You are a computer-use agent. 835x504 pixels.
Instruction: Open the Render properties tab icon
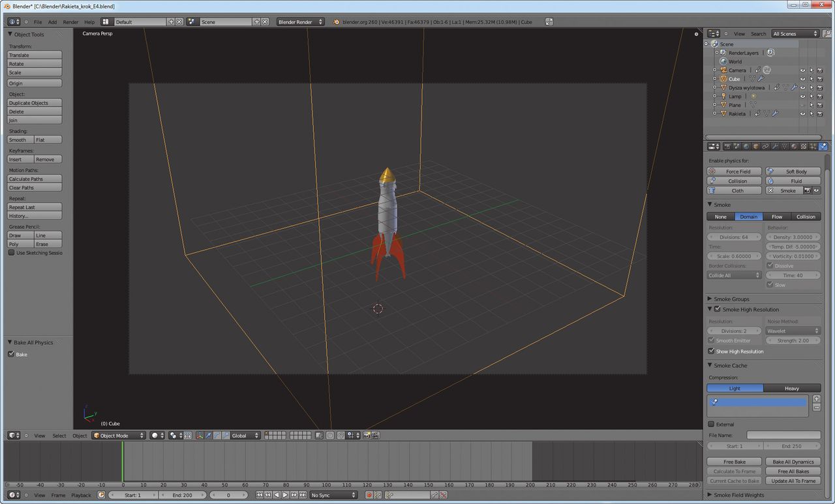pos(727,147)
